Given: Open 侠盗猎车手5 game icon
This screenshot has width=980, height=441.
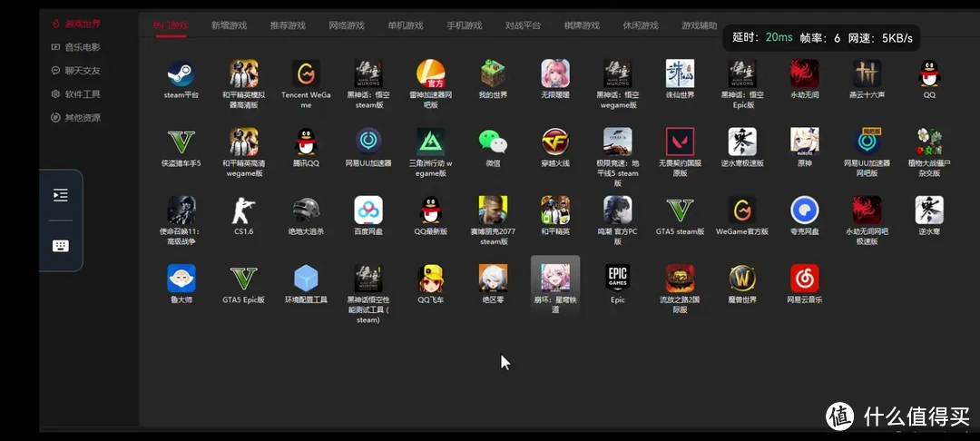Looking at the screenshot, I should tap(181, 142).
